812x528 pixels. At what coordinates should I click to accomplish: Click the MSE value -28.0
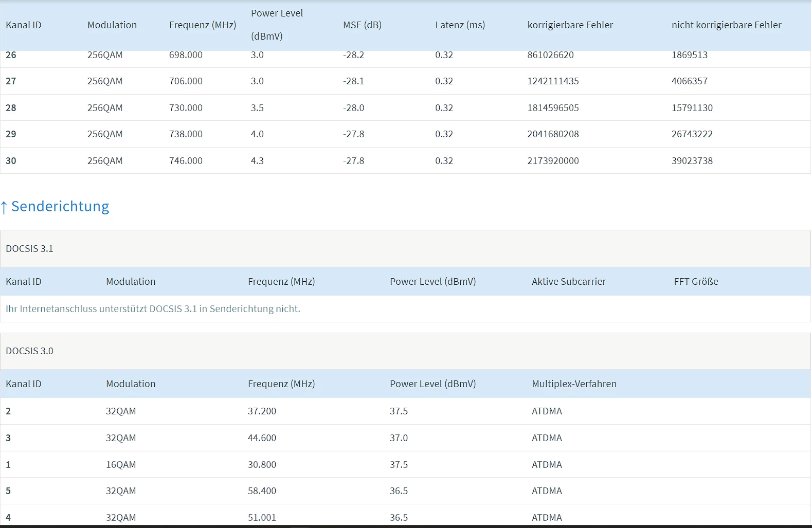354,108
